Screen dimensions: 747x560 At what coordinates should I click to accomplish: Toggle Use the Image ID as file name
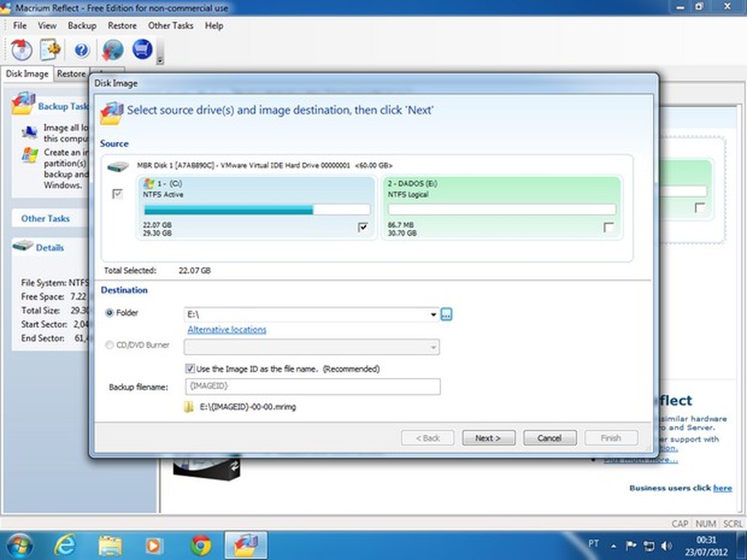click(191, 369)
